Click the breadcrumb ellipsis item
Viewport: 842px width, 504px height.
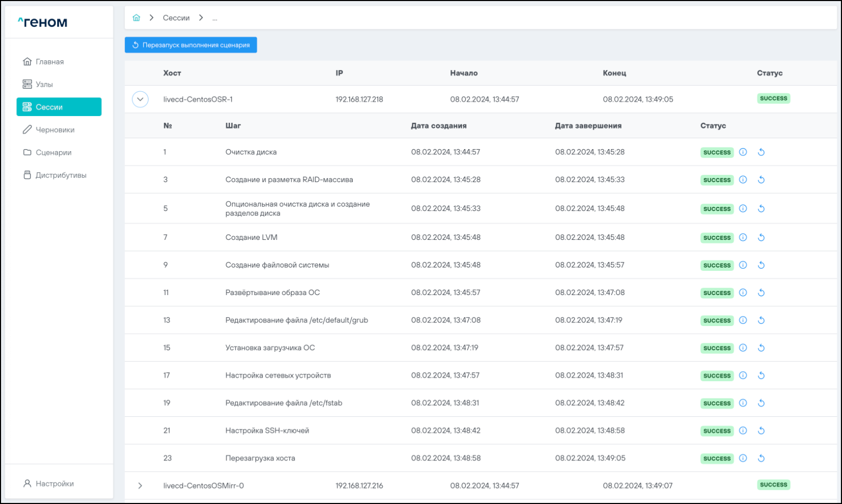coord(215,18)
